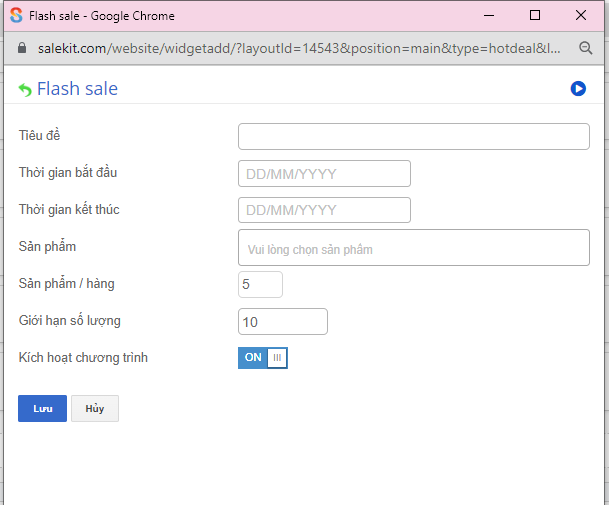Click the green back arrow beside Flash sale
This screenshot has height=505, width=609.
pyautogui.click(x=25, y=90)
